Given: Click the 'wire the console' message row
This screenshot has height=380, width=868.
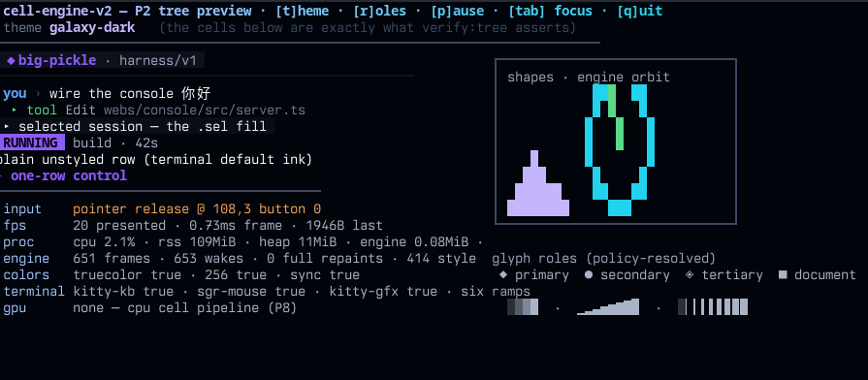Looking at the screenshot, I should point(107,93).
